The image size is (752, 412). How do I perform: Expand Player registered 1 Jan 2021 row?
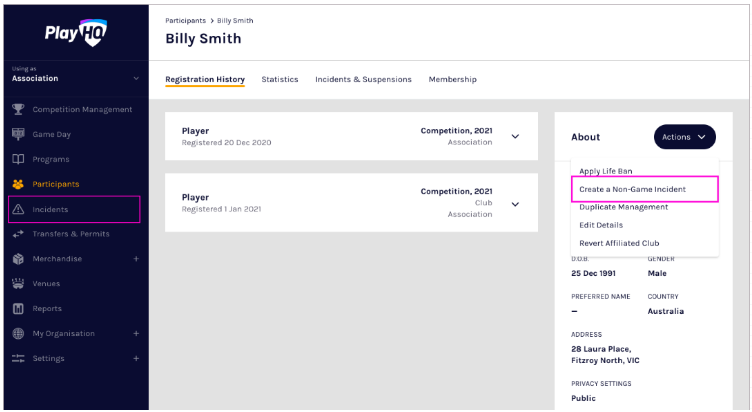[x=516, y=204]
